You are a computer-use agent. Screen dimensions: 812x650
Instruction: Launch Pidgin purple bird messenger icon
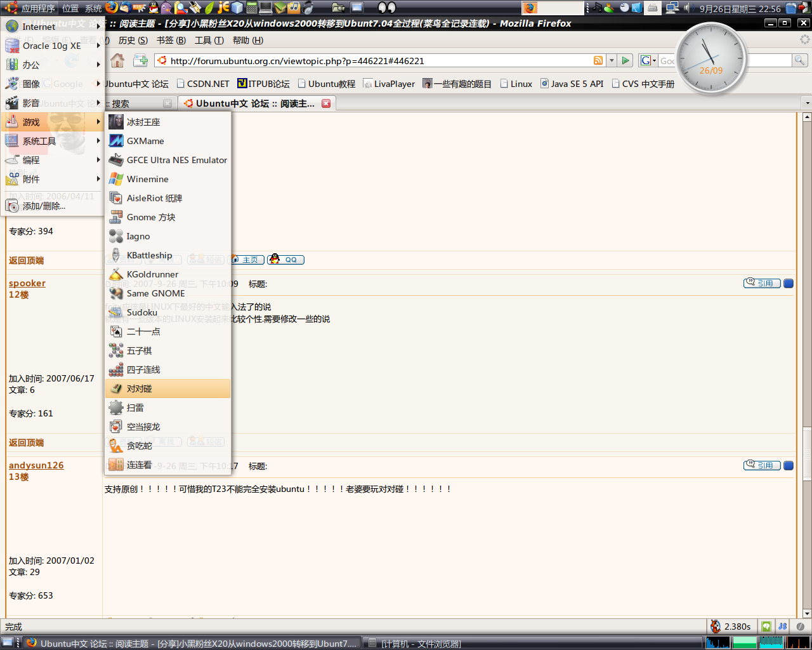(x=166, y=8)
